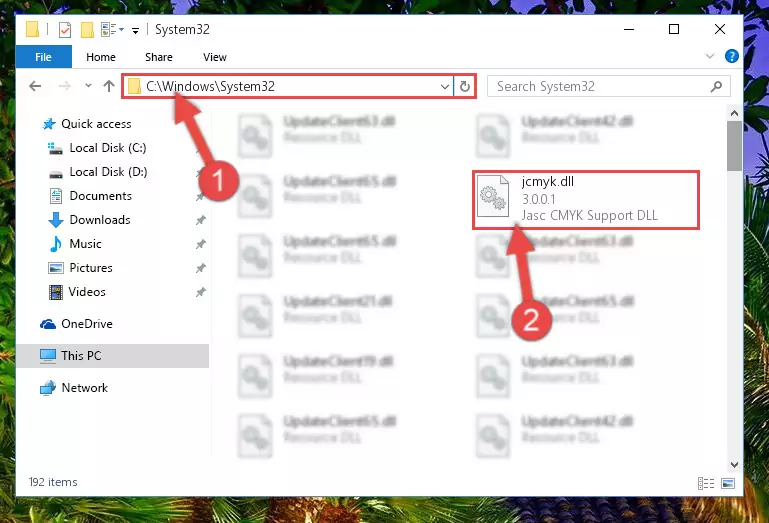The height and width of the screenshot is (523, 769).
Task: Expand the address bar history dropdown
Action: click(444, 87)
